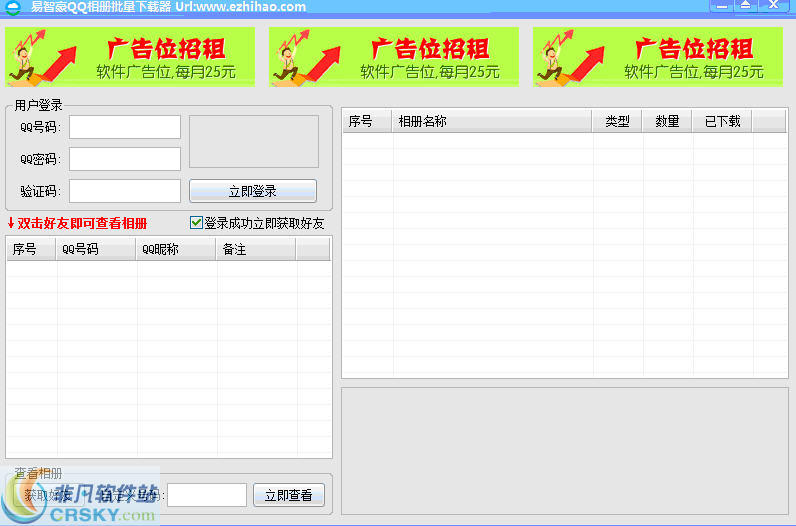Click the maximize/restore title bar button
Screen dimensions: 796x526
click(x=746, y=6)
